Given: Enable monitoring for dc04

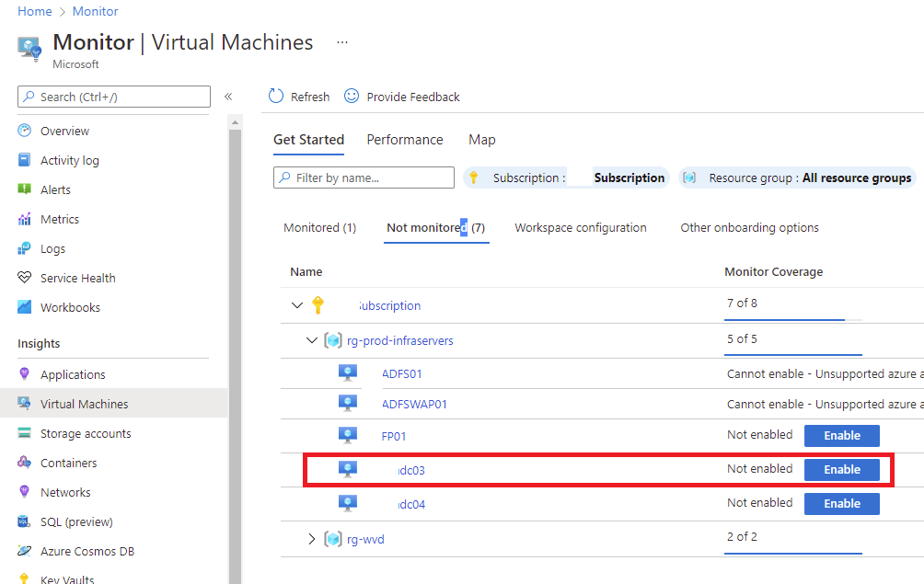Looking at the screenshot, I should pos(841,504).
